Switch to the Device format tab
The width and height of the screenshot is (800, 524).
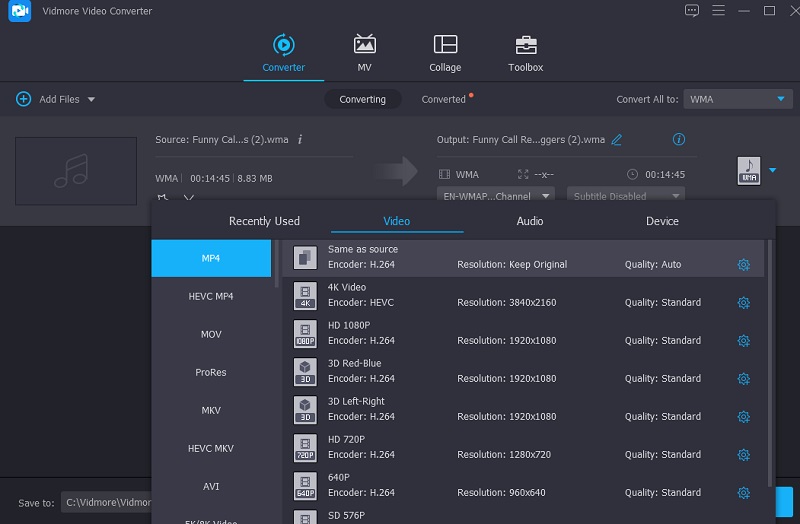point(662,221)
